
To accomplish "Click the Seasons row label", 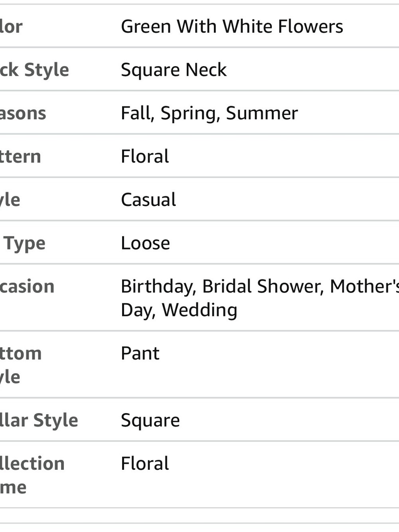I will pyautogui.click(x=23, y=114).
